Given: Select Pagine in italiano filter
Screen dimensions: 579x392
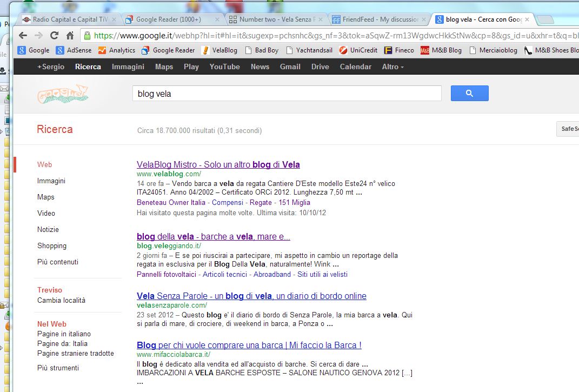Looking at the screenshot, I should [x=64, y=334].
